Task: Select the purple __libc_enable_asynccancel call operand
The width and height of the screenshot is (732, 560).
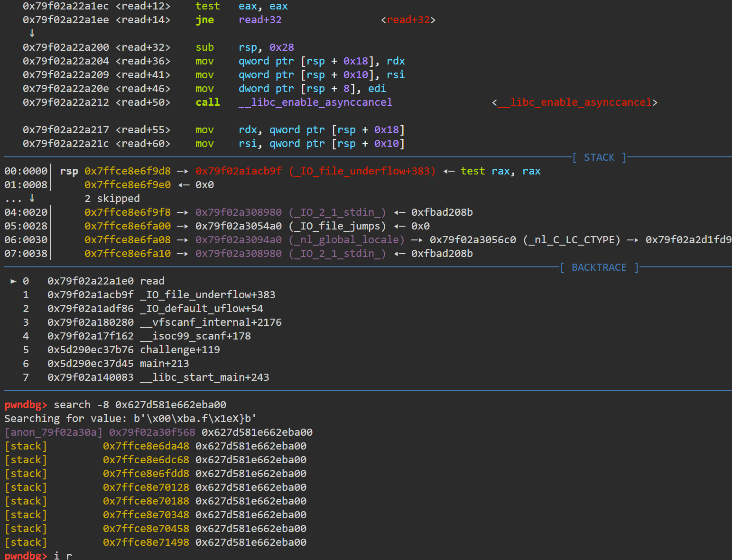Action: (x=315, y=102)
